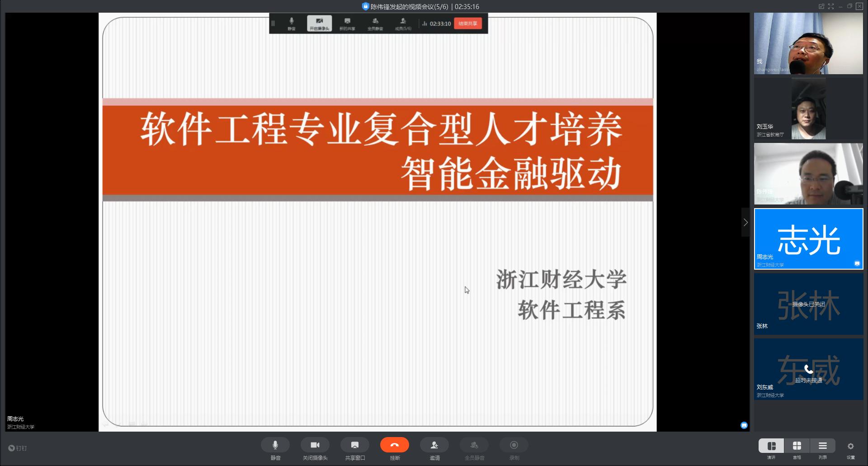This screenshot has height=466, width=868.
Task: Click 结束共享 to end screen sharing
Action: (468, 24)
